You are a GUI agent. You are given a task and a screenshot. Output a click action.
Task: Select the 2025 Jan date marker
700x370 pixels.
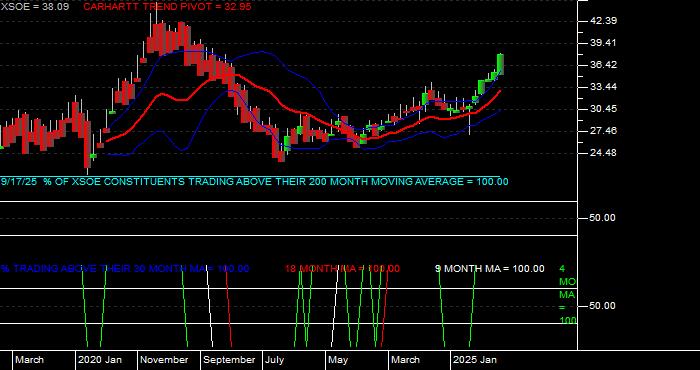coord(476,360)
